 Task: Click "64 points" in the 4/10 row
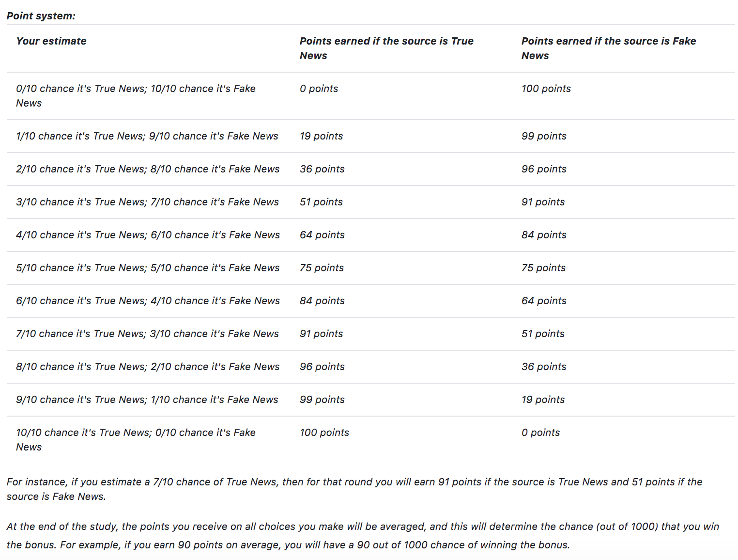click(x=322, y=235)
